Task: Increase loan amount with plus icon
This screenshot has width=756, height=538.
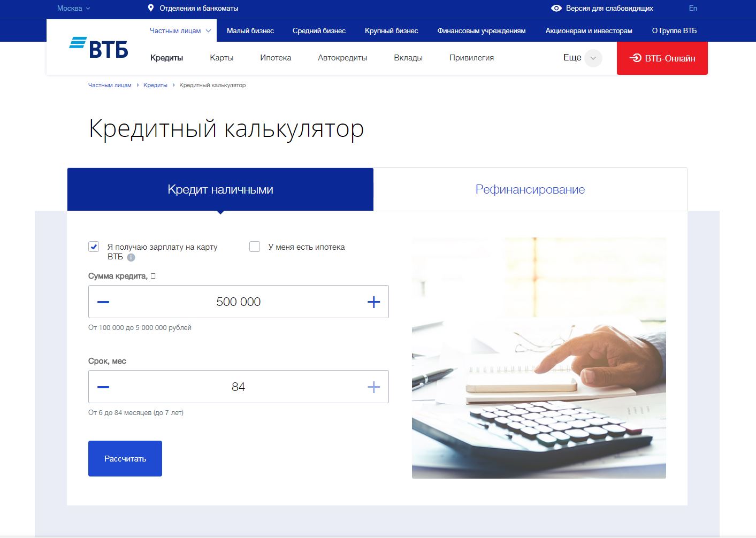Action: 373,302
